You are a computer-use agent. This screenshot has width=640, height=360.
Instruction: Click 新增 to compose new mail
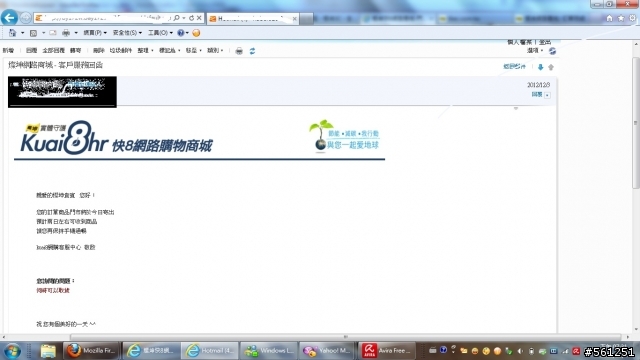tap(8, 50)
